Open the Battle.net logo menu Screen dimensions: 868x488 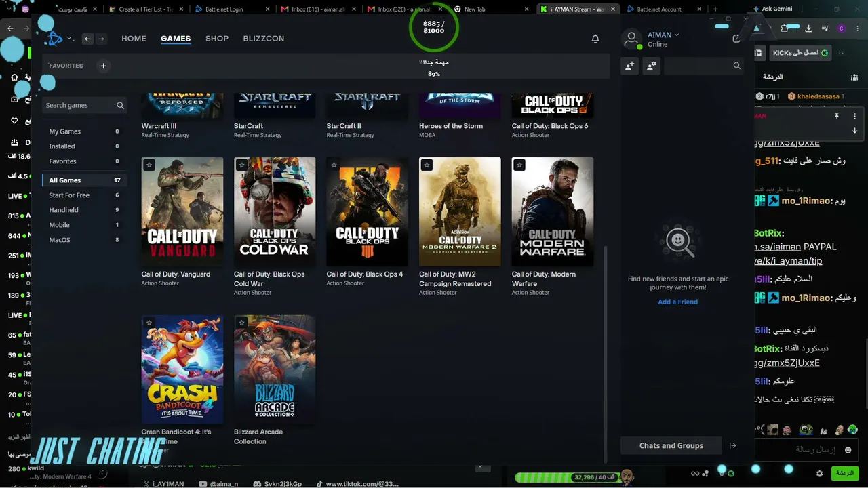(x=58, y=39)
